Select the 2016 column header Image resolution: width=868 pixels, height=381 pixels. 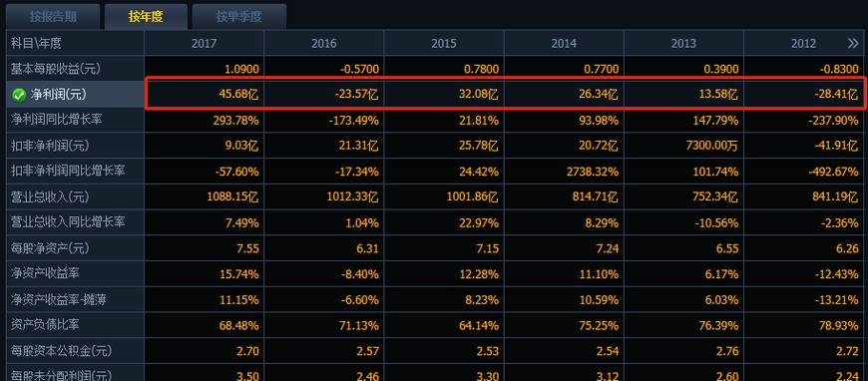324,43
